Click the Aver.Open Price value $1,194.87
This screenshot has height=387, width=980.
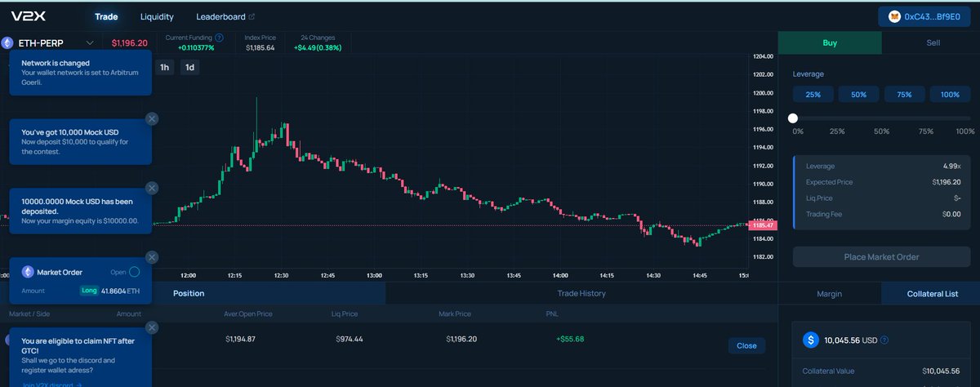[x=240, y=339]
